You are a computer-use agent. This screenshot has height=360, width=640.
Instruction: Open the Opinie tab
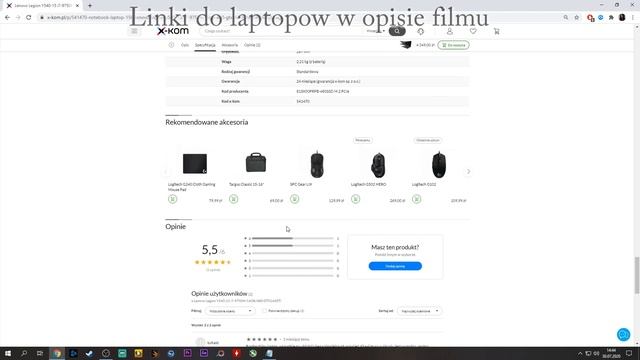point(252,45)
